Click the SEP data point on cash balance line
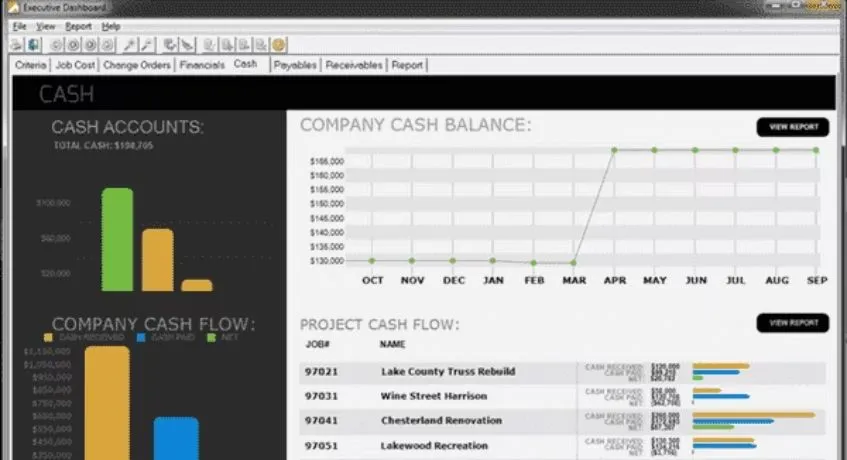 816,150
